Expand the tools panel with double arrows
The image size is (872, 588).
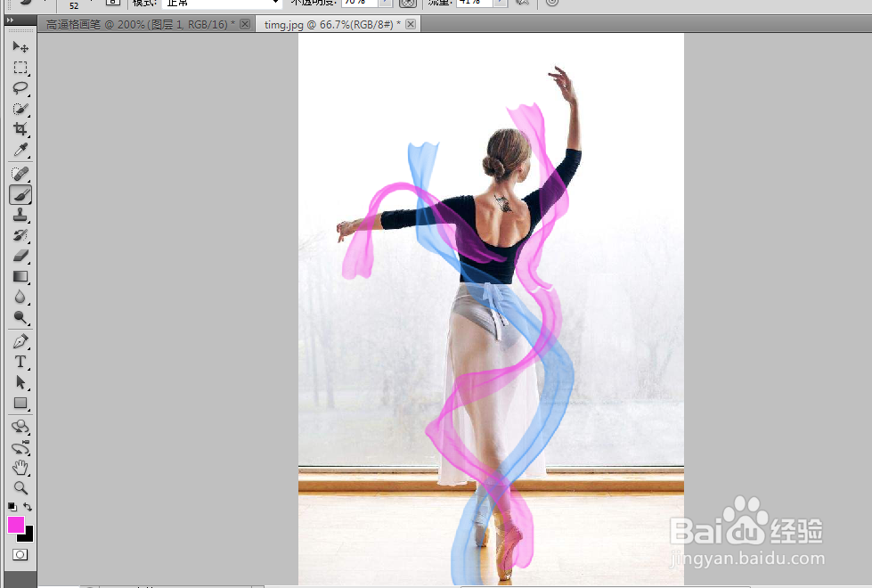click(10, 20)
